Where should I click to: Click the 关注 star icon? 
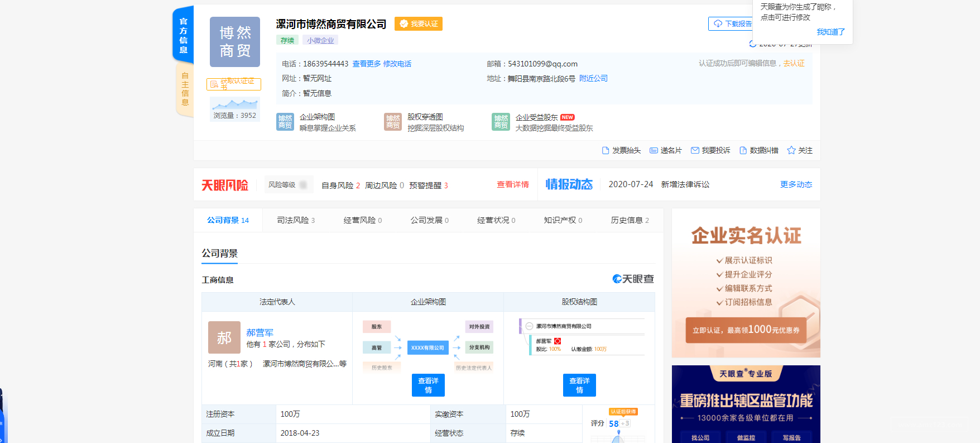point(791,150)
